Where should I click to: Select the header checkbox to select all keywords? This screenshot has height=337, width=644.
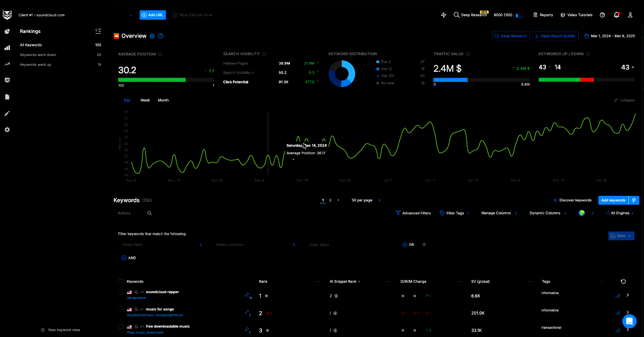(120, 281)
